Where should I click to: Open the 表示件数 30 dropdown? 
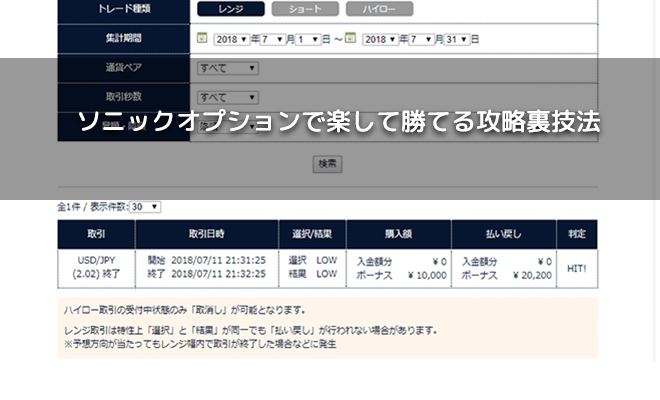click(145, 207)
